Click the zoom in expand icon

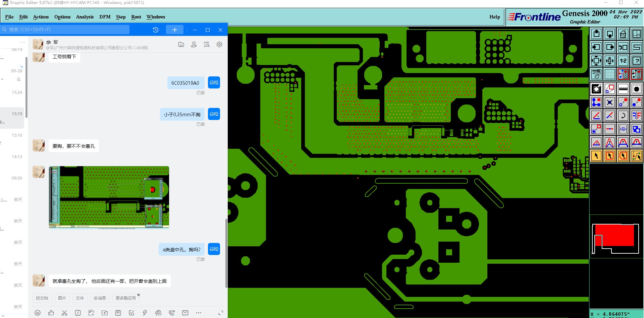[x=596, y=61]
